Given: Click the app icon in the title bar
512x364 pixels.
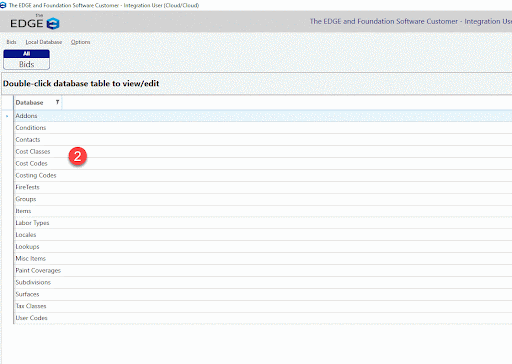Looking at the screenshot, I should pos(3,5).
